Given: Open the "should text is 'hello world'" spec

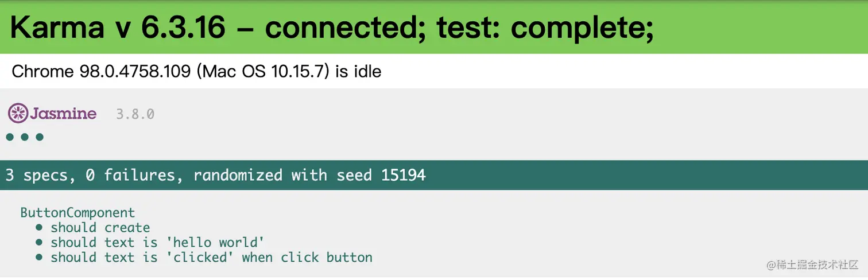Looking at the screenshot, I should [157, 243].
